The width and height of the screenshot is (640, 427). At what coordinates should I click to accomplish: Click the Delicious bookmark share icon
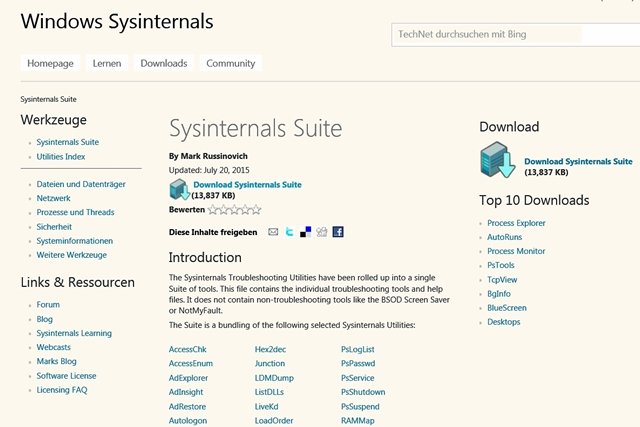point(305,232)
